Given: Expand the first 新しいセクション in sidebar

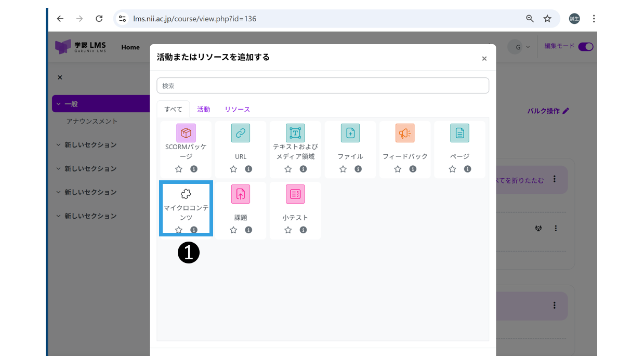Looking at the screenshot, I should 59,145.
